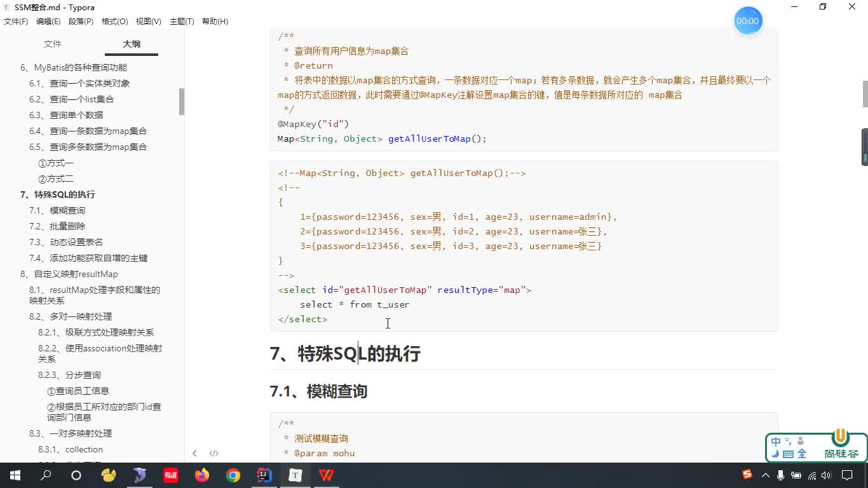Switch to IntelliJ IDEA in taskbar
868x488 pixels.
tap(264, 475)
